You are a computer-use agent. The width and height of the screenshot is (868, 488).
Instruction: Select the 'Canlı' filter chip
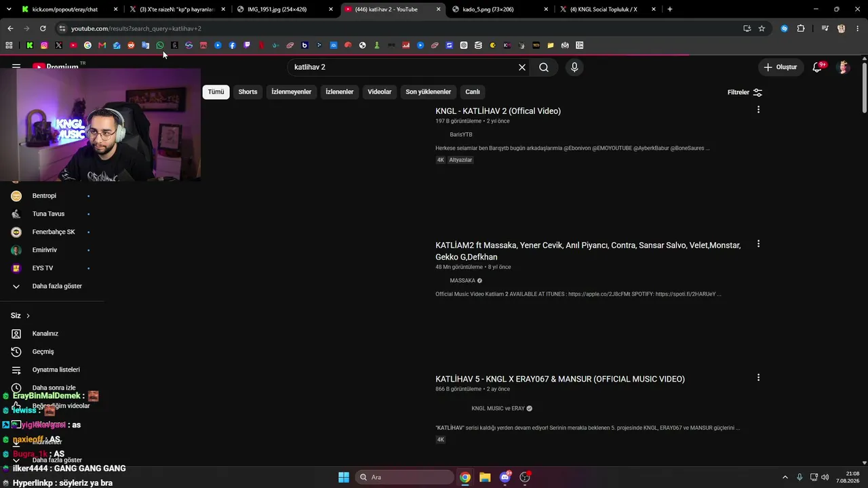473,92
